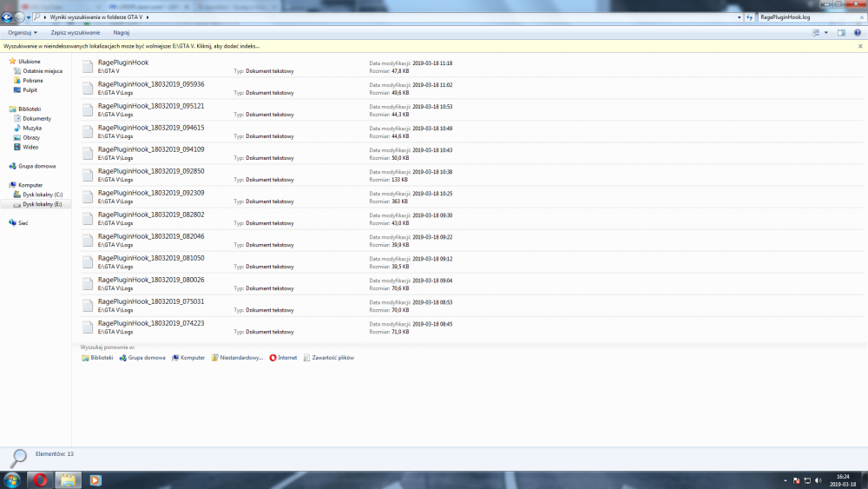
Task: Open media player taskbar icon
Action: click(95, 480)
